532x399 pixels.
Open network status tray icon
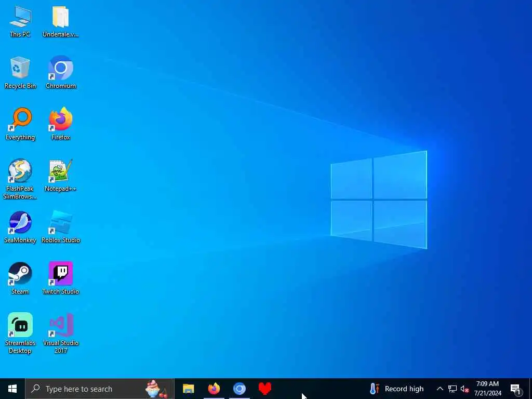click(x=453, y=389)
